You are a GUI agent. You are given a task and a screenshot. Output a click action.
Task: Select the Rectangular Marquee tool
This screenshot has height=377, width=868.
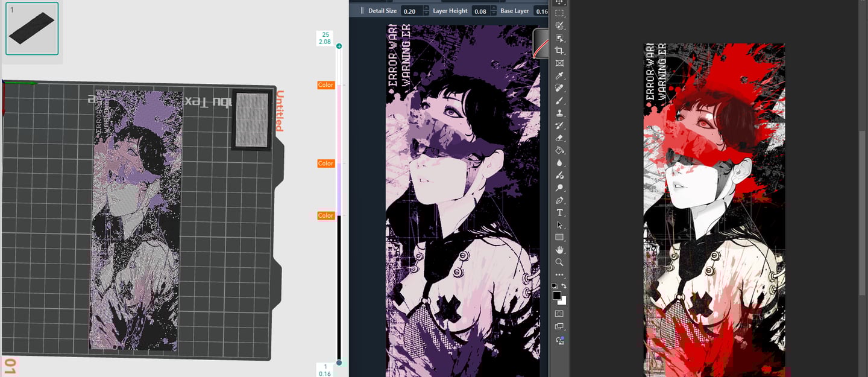[559, 13]
